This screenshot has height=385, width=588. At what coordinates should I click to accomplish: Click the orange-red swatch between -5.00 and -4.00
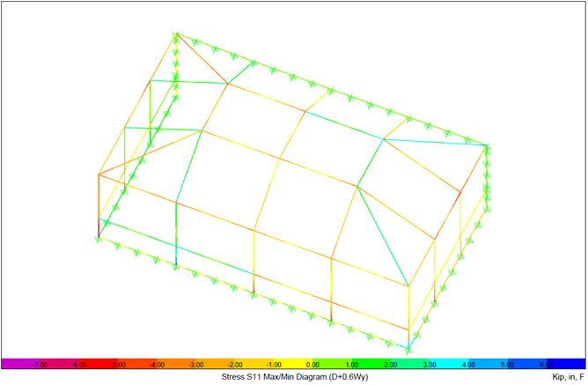click(x=137, y=364)
